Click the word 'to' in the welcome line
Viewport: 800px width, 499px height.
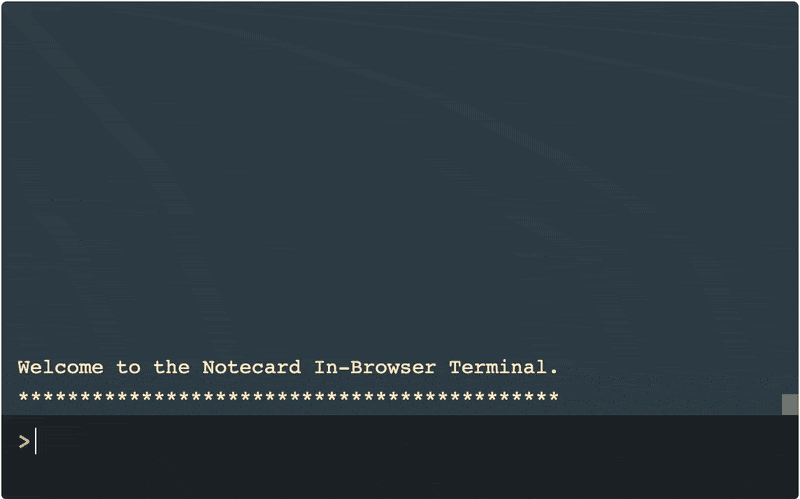tap(128, 367)
